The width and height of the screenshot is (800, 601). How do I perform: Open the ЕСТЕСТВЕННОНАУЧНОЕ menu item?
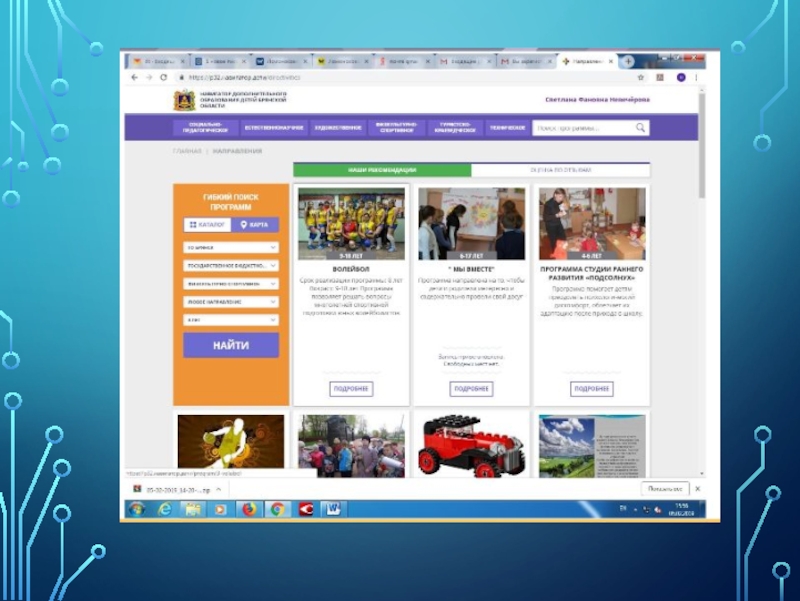(274, 128)
